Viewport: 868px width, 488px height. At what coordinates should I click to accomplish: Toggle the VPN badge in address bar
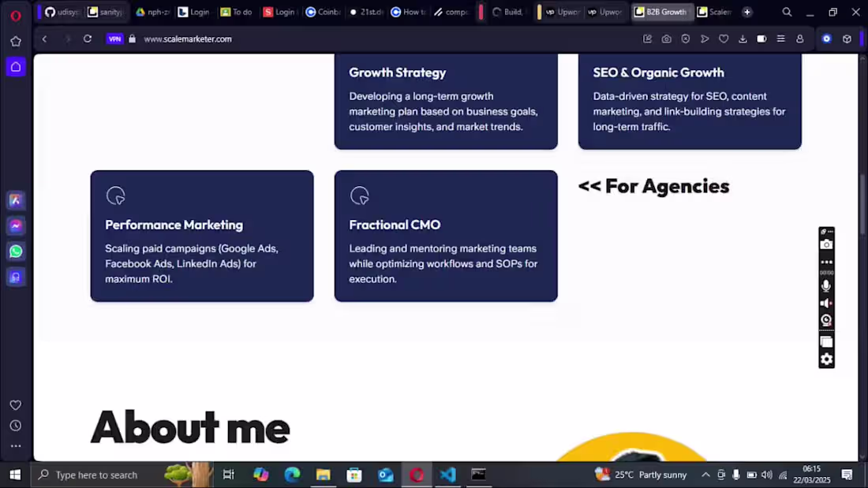pos(114,39)
